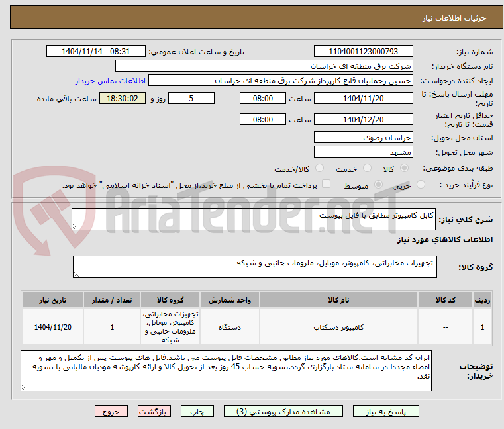
Task: Click the resize grip of the توضیحات خریدار textarea
Action: point(24,388)
